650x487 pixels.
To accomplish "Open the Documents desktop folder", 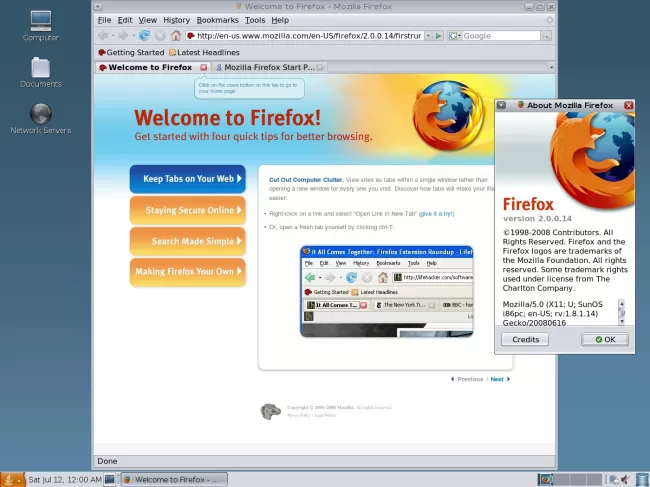I will tap(41, 73).
